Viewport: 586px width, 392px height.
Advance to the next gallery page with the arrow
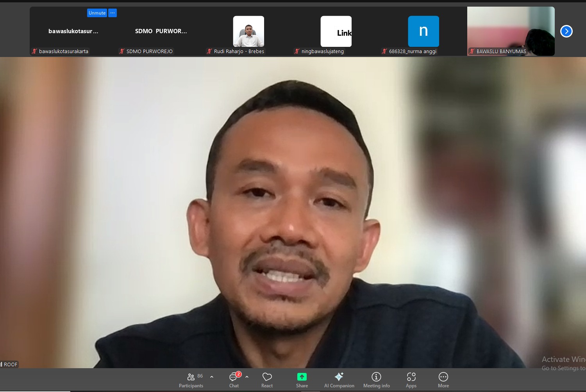click(566, 31)
